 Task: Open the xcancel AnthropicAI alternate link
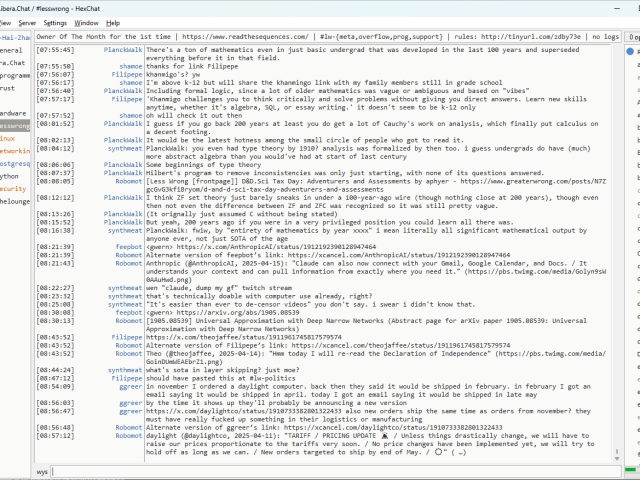coord(399,255)
